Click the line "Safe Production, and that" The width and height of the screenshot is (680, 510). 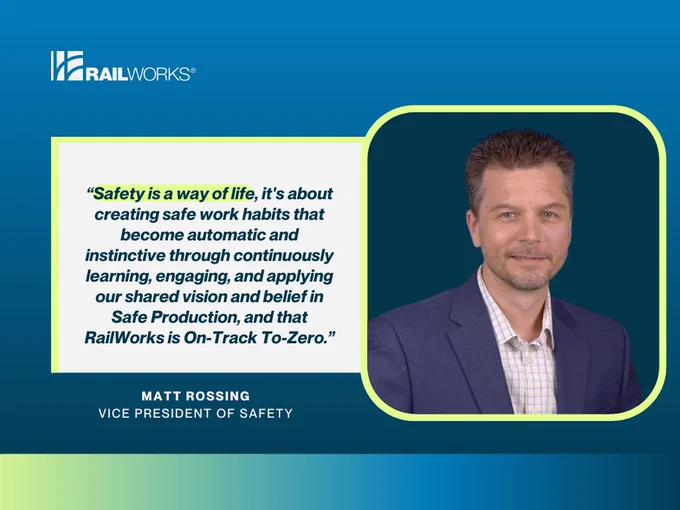(209, 317)
